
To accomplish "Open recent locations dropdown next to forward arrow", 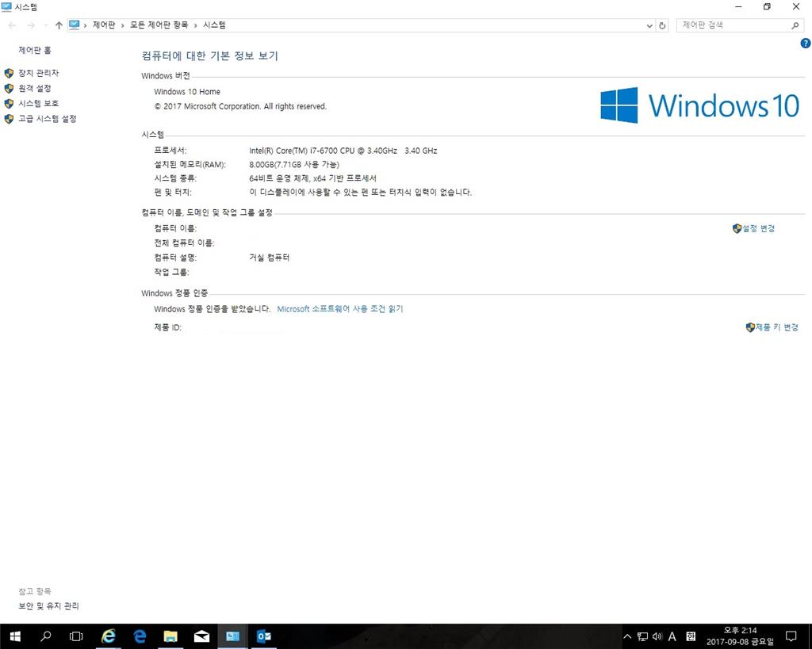I will [45, 25].
